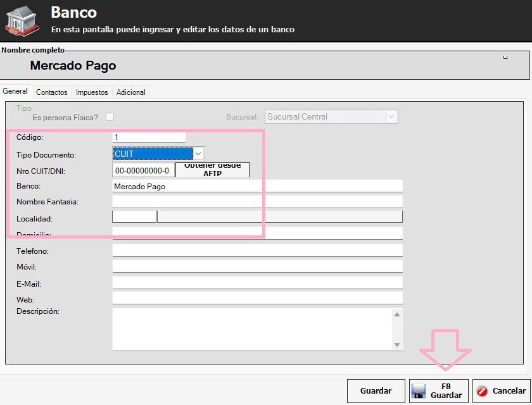
Task: Select the E-Mail input field
Action: [x=257, y=283]
